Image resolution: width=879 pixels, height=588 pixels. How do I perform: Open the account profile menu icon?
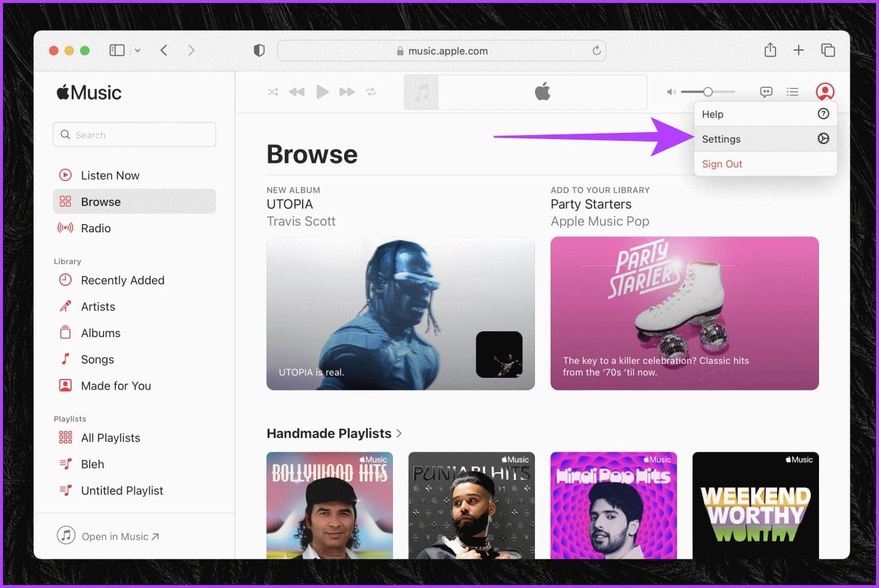tap(825, 91)
